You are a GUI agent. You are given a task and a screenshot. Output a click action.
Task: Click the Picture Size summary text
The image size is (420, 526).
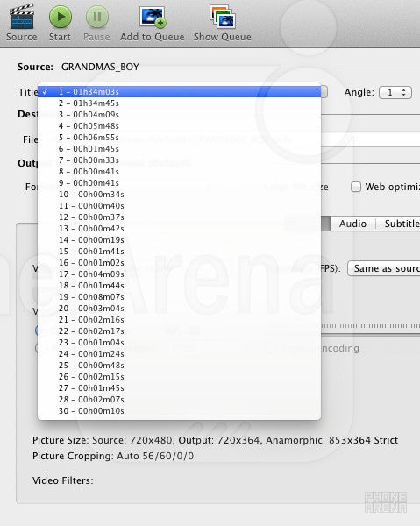215,440
